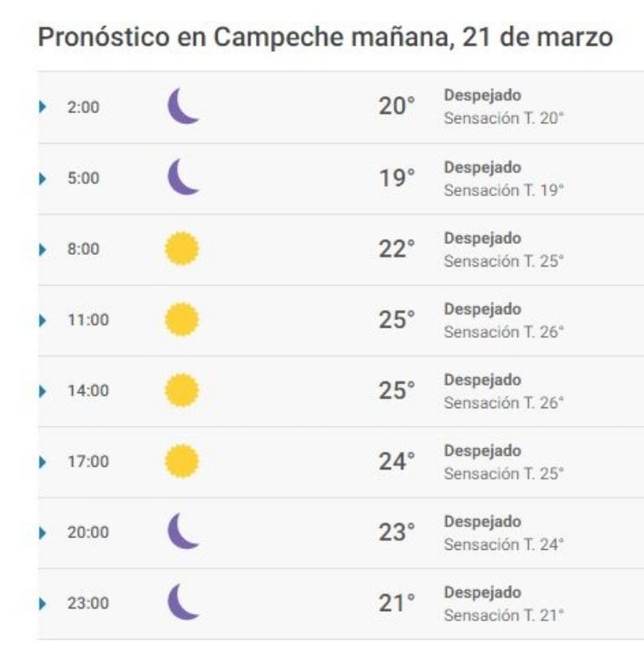The height and width of the screenshot is (658, 644).
Task: Expand the 8:00 forecast row arrow
Action: (43, 250)
